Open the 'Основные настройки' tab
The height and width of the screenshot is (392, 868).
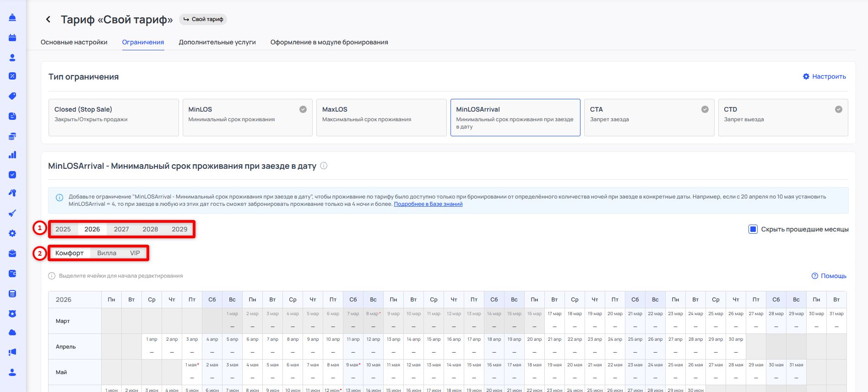click(74, 42)
